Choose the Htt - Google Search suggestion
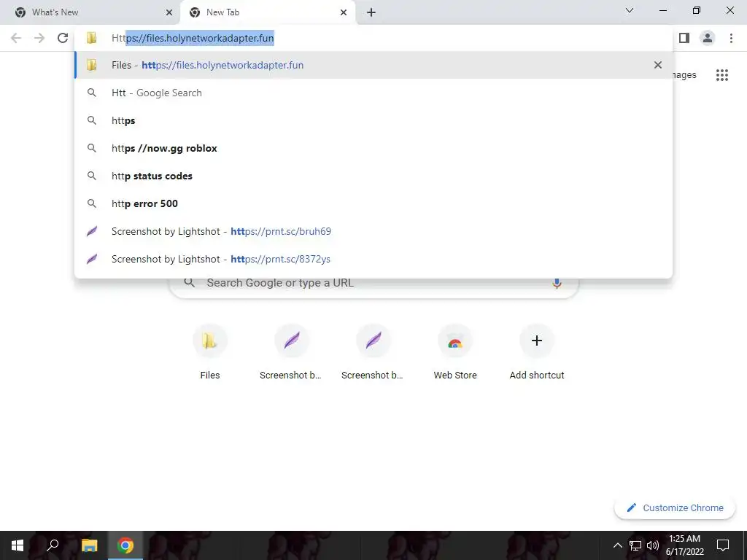This screenshot has width=747, height=560. tap(373, 93)
